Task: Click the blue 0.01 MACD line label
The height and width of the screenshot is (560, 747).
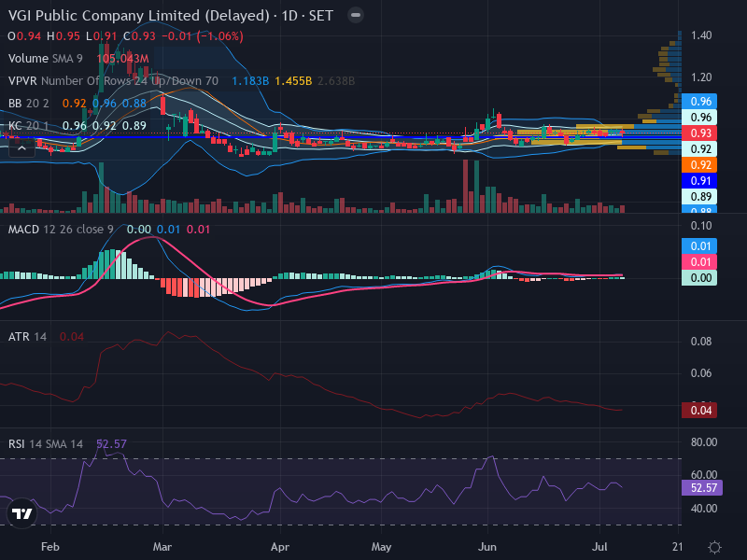Action: (699, 246)
